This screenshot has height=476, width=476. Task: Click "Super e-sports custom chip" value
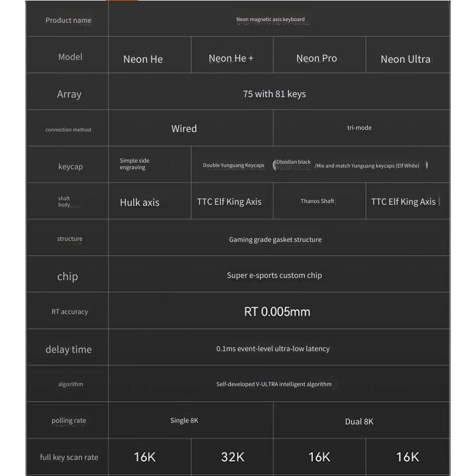click(x=274, y=275)
